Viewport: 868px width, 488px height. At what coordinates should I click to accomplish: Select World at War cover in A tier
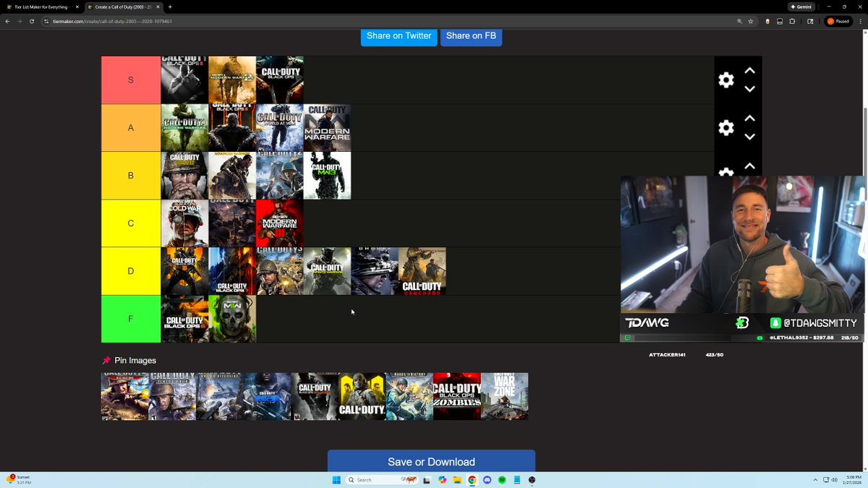coord(280,128)
